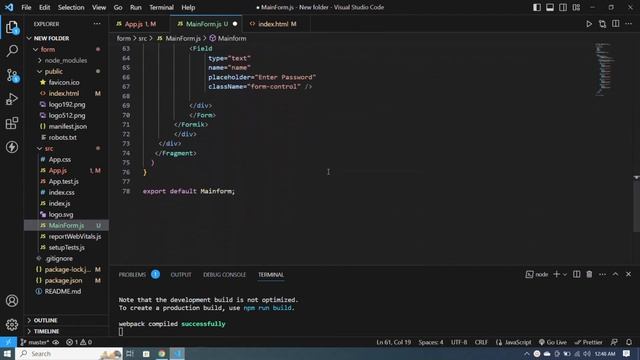Open the Source Control view
Image resolution: width=640 pixels, height=360 pixels.
(12, 76)
